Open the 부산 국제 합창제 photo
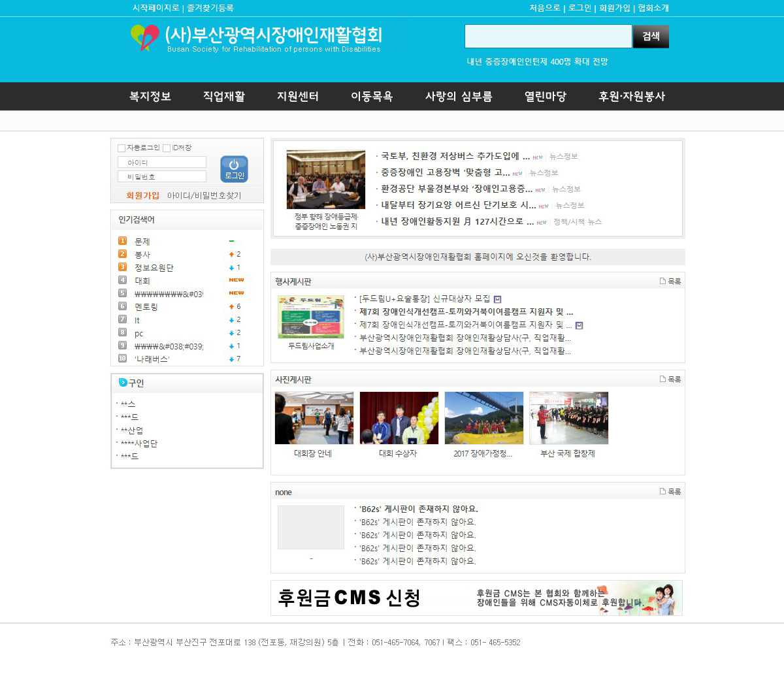Screen dimensions: 784x676 [568, 418]
